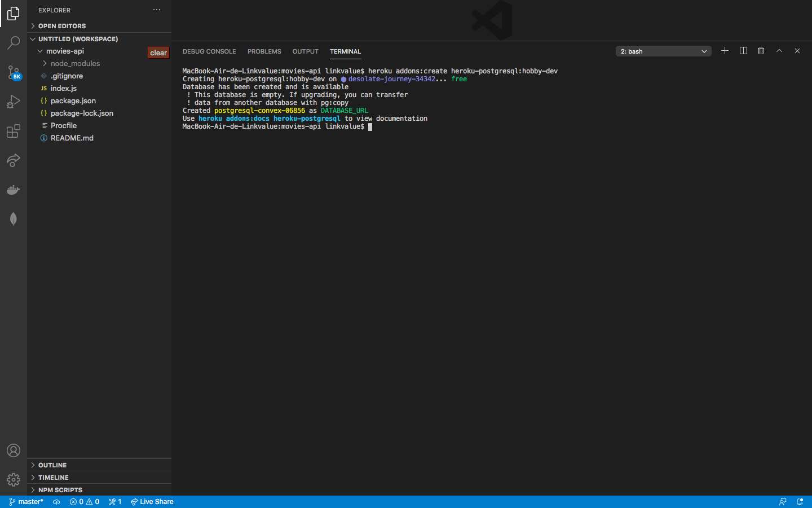The width and height of the screenshot is (812, 508).
Task: Kill terminal with trash icon
Action: coord(761,51)
